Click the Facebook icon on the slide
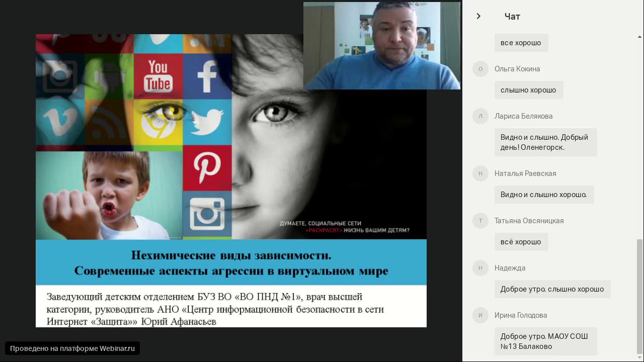This screenshot has width=644, height=362. tap(207, 76)
